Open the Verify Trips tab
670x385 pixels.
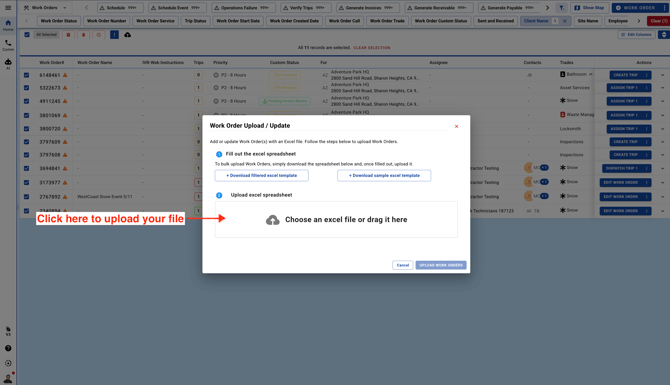[x=306, y=8]
